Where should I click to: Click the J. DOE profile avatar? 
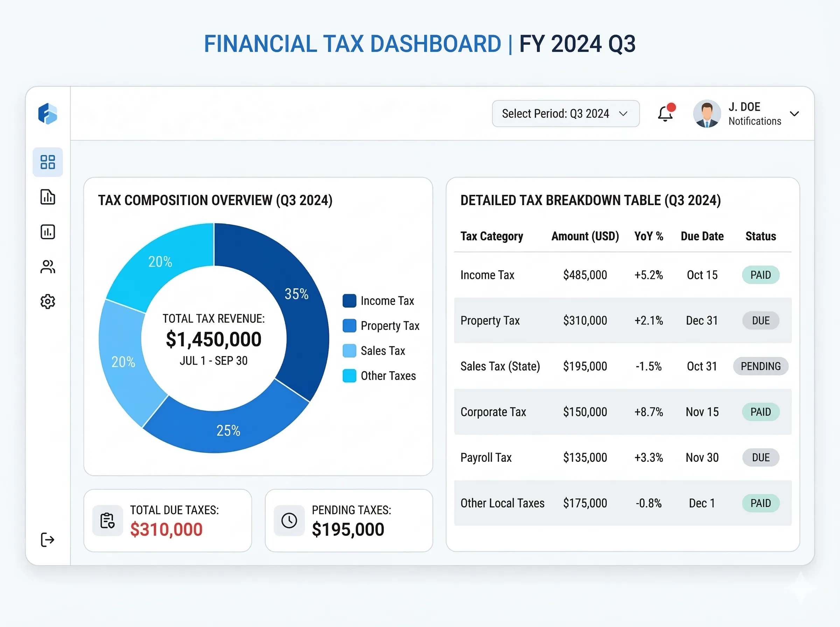pos(707,113)
